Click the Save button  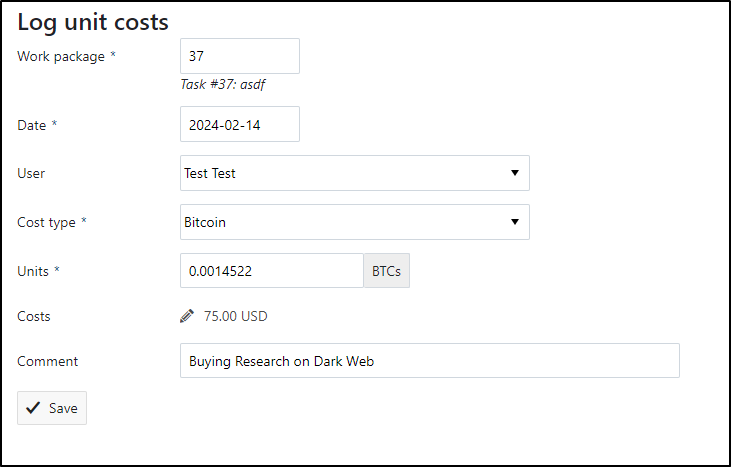tap(52, 408)
